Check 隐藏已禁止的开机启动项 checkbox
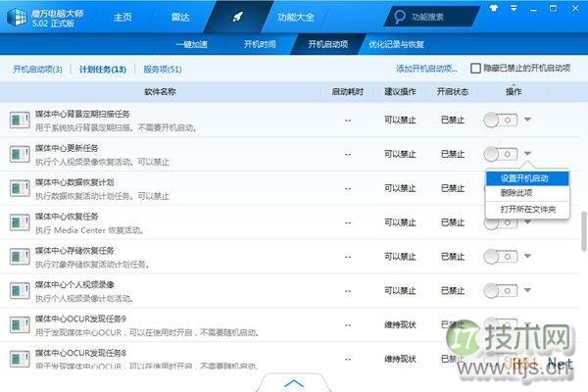The height and width of the screenshot is (392, 588). pyautogui.click(x=475, y=69)
